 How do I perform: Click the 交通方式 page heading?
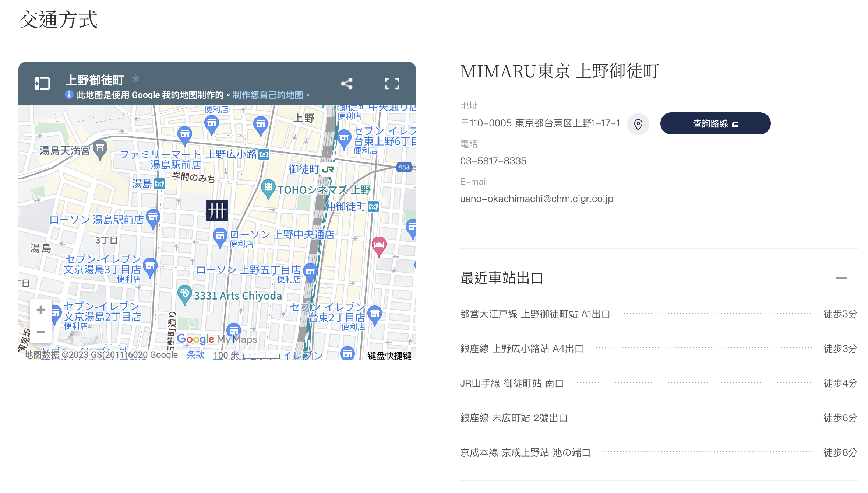click(58, 19)
